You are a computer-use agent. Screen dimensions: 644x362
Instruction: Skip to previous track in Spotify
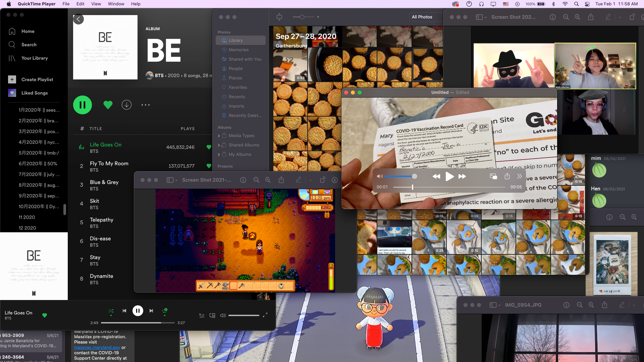(x=124, y=311)
